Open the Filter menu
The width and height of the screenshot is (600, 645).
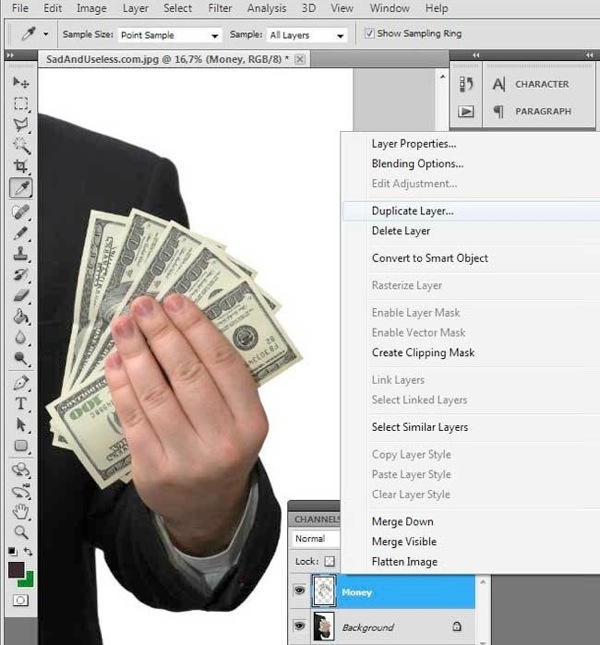tap(220, 8)
